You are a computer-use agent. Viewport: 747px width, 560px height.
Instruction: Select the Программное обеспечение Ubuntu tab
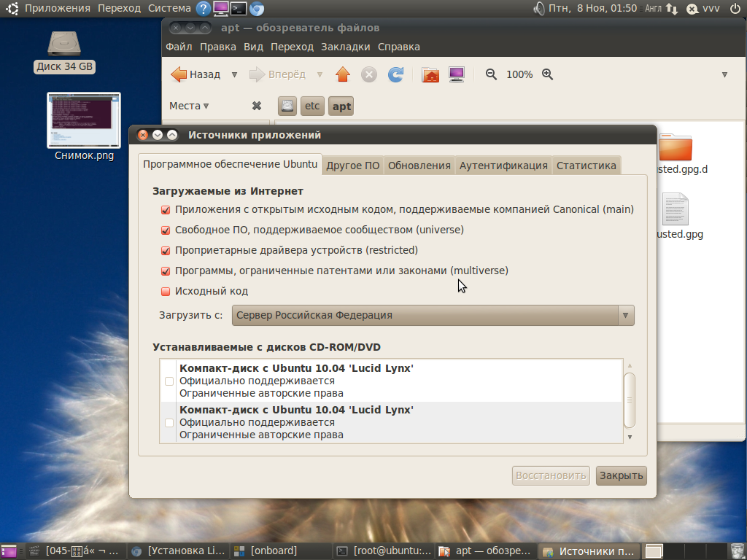pyautogui.click(x=230, y=164)
